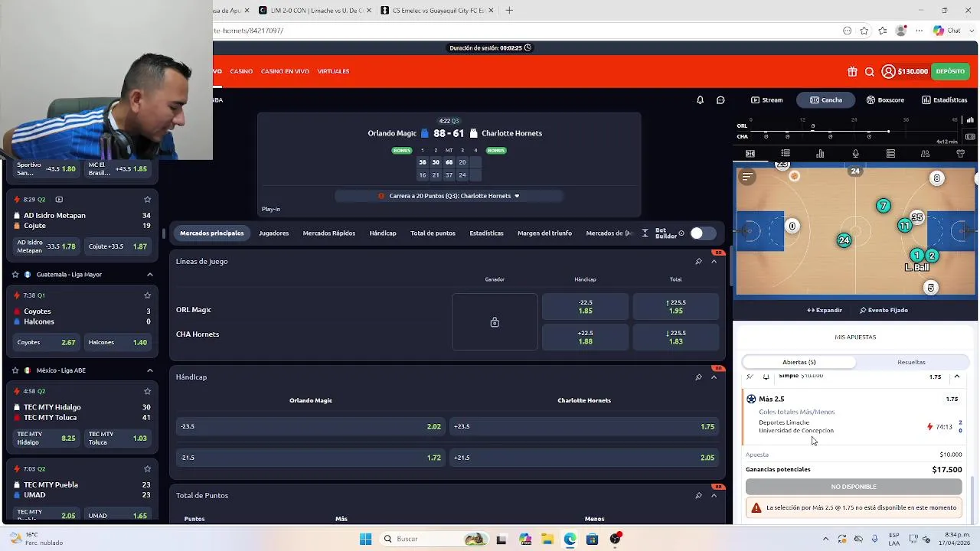
Task: Pin the Líneas de juego market
Action: (x=698, y=261)
